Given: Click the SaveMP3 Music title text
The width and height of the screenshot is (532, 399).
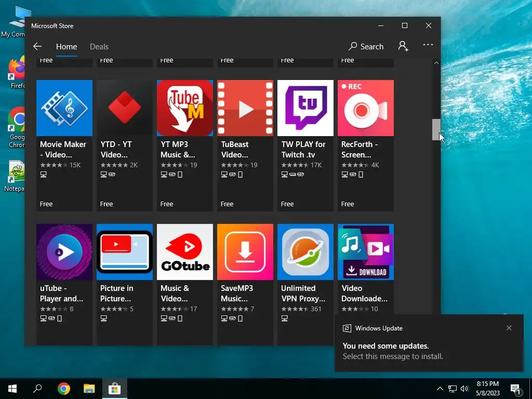Looking at the screenshot, I should click(x=237, y=293).
